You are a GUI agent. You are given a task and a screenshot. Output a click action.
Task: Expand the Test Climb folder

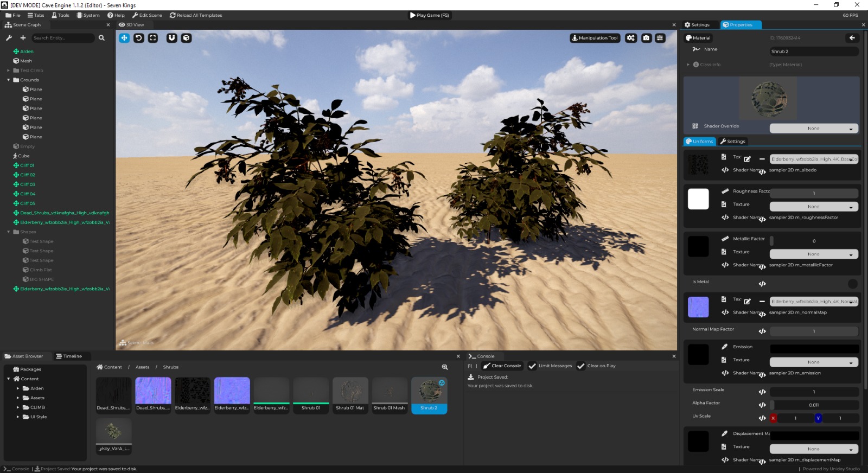point(9,71)
